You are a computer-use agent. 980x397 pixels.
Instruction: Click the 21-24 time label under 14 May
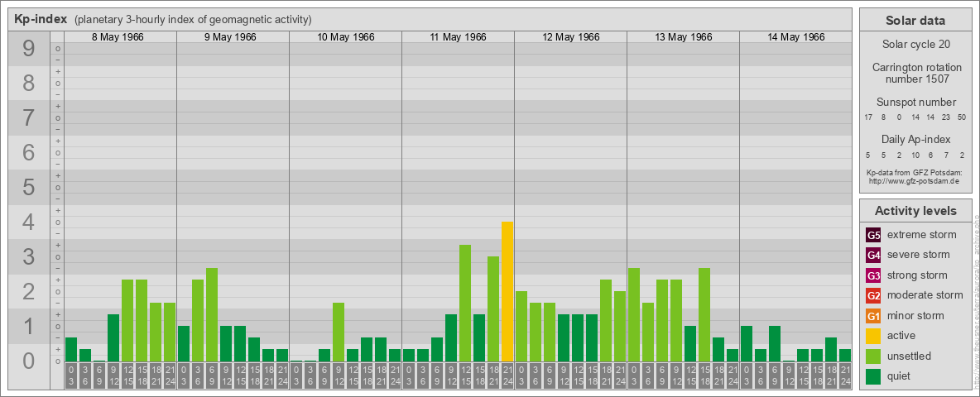(845, 376)
